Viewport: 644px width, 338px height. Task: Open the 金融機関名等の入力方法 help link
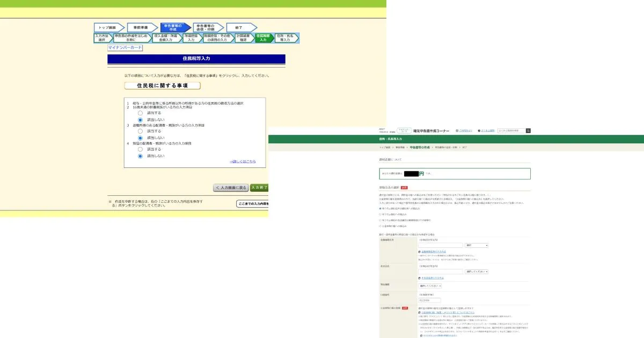[435, 251]
